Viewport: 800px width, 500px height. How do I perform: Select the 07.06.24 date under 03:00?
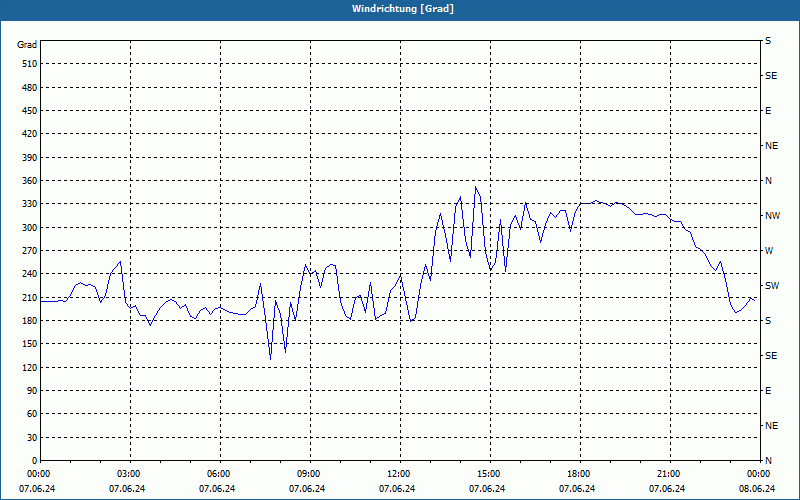coord(127,489)
